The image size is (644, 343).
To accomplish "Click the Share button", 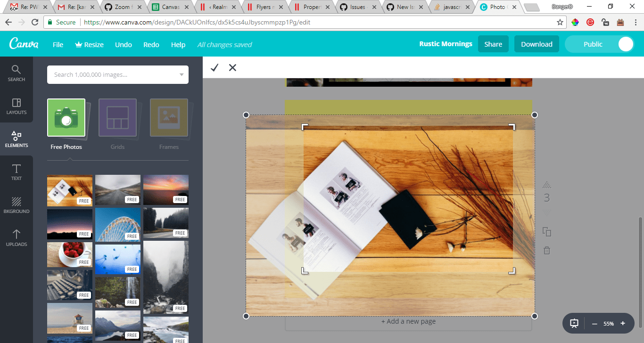I will pos(493,44).
